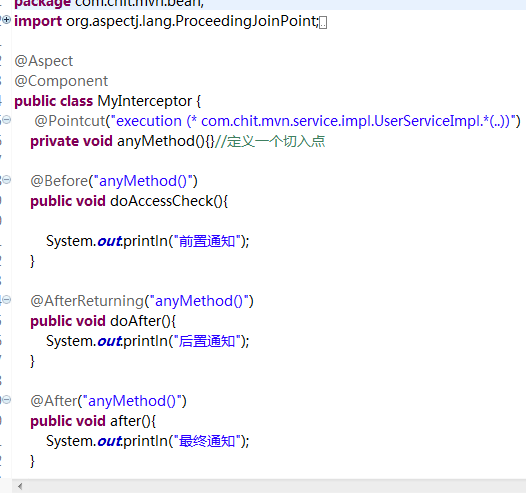This screenshot has width=526, height=493.
Task: Click the "后置通知" string literal
Action: point(207,341)
